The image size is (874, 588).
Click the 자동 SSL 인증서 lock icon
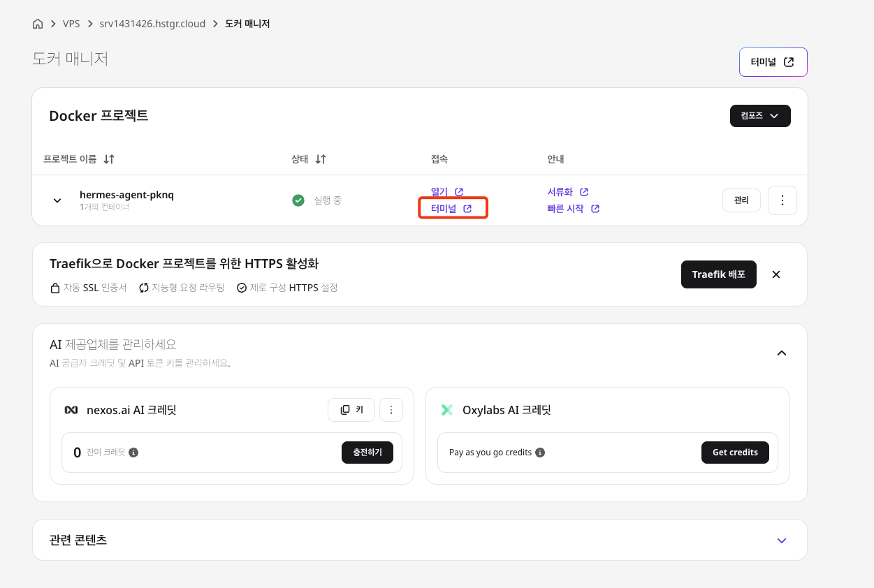click(x=55, y=288)
